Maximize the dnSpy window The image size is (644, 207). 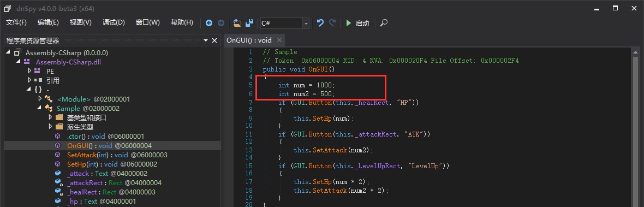(x=615, y=8)
